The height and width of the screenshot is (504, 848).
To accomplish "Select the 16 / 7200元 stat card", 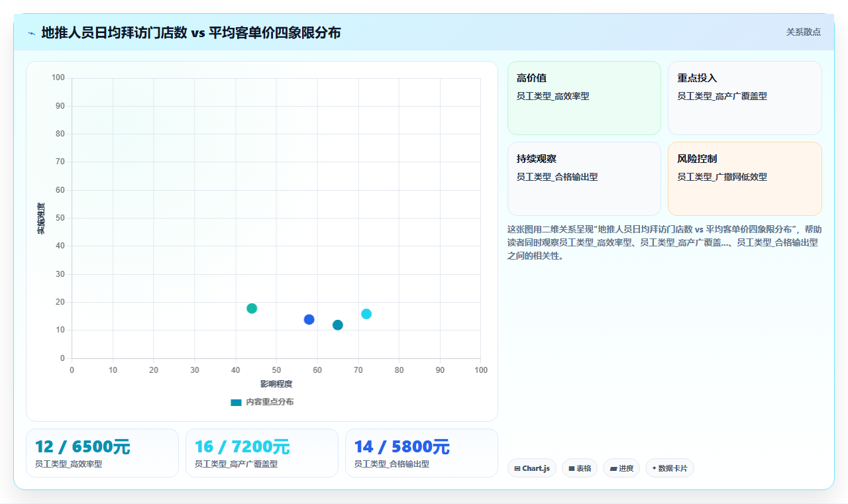I will (262, 453).
